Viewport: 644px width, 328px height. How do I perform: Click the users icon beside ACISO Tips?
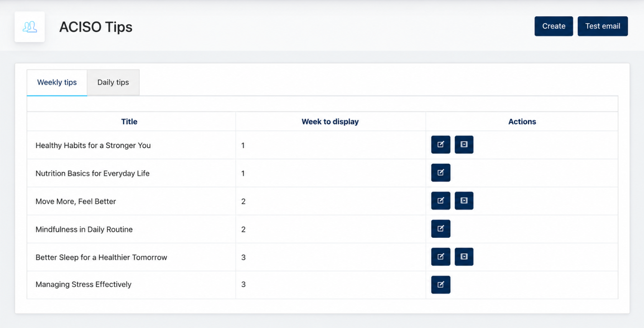click(x=30, y=27)
